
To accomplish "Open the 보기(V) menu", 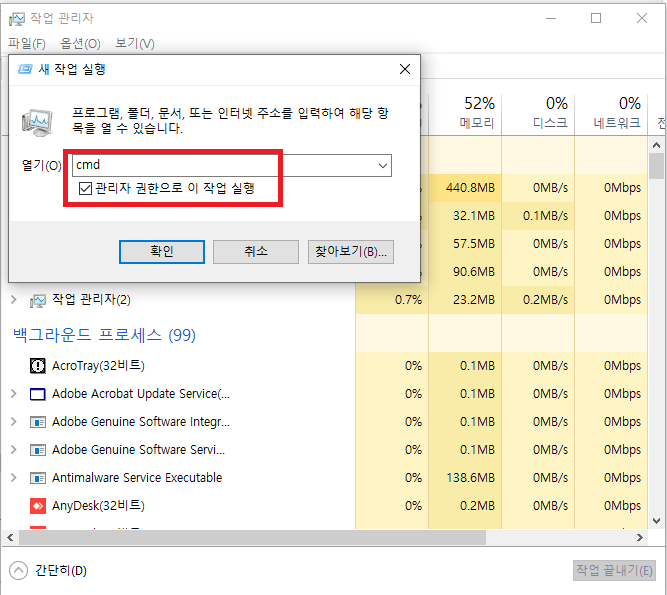I will [135, 43].
